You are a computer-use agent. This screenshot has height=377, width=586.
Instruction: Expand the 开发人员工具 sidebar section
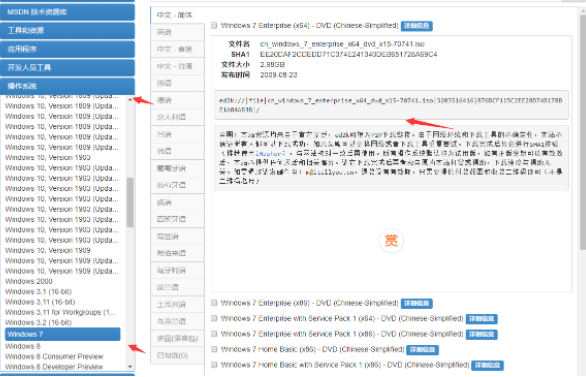click(x=67, y=68)
